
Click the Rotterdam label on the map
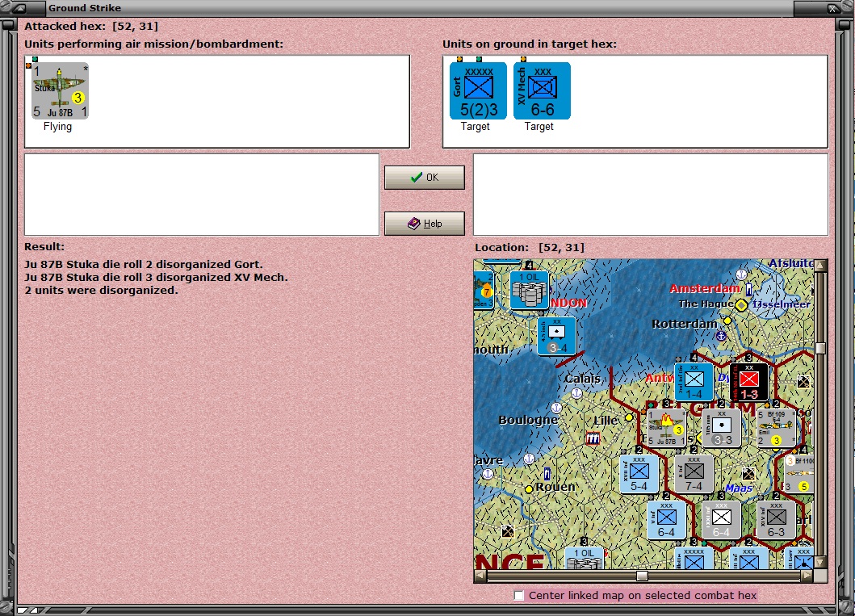(685, 324)
